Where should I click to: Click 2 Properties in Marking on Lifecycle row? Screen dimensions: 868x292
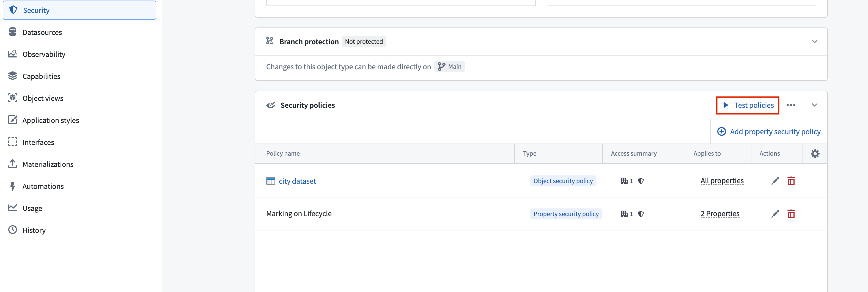(x=720, y=214)
